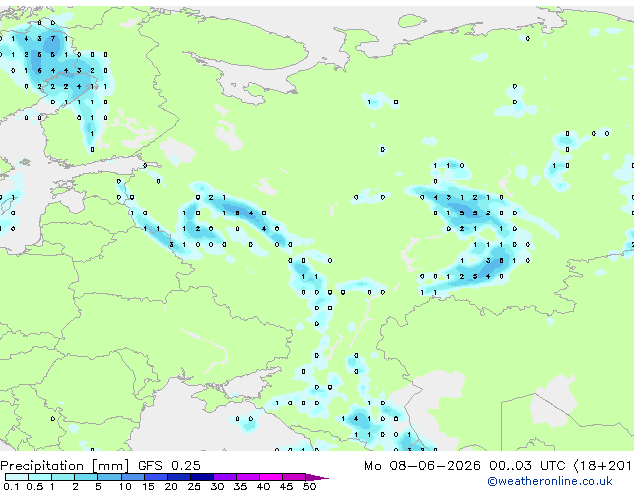The image size is (634, 490).
Task: Click the 0.5–1 mm legend color box
Action: coord(40,477)
